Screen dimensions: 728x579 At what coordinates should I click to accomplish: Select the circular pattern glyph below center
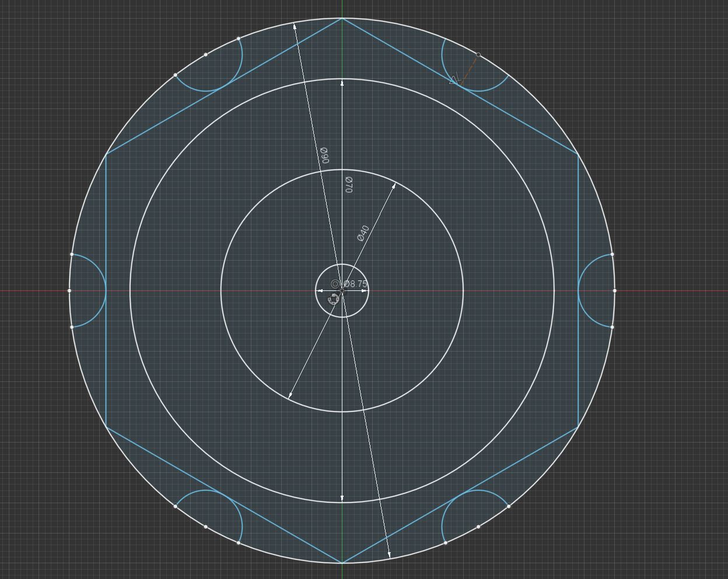(334, 299)
